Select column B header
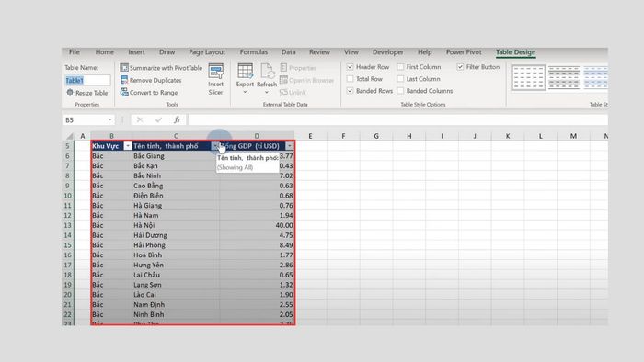The width and height of the screenshot is (644, 362). click(111, 136)
